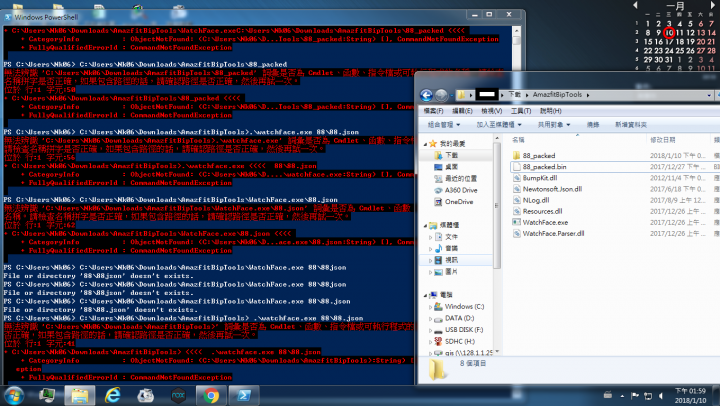Open the 工具(T) menu
The width and height of the screenshot is (720, 406).
(x=521, y=111)
